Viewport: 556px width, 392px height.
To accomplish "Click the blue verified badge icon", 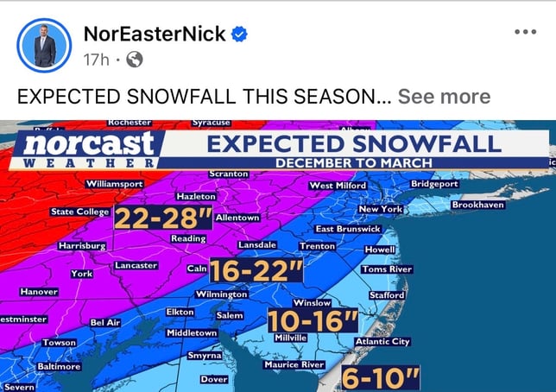I will [x=241, y=35].
